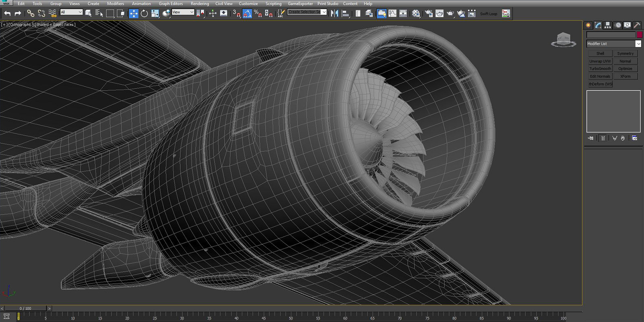Activate the Select and Move tool

(133, 14)
